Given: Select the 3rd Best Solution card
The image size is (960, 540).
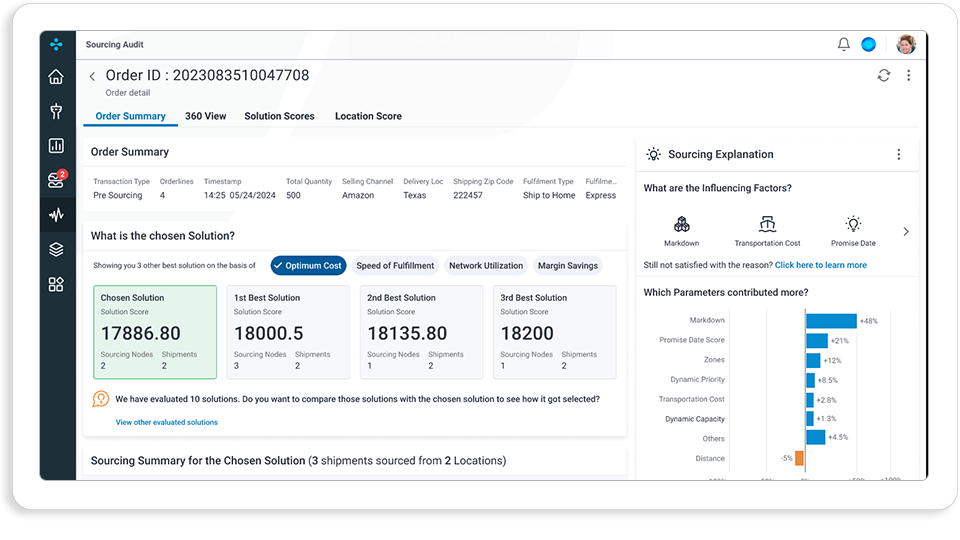Looking at the screenshot, I should [x=555, y=332].
